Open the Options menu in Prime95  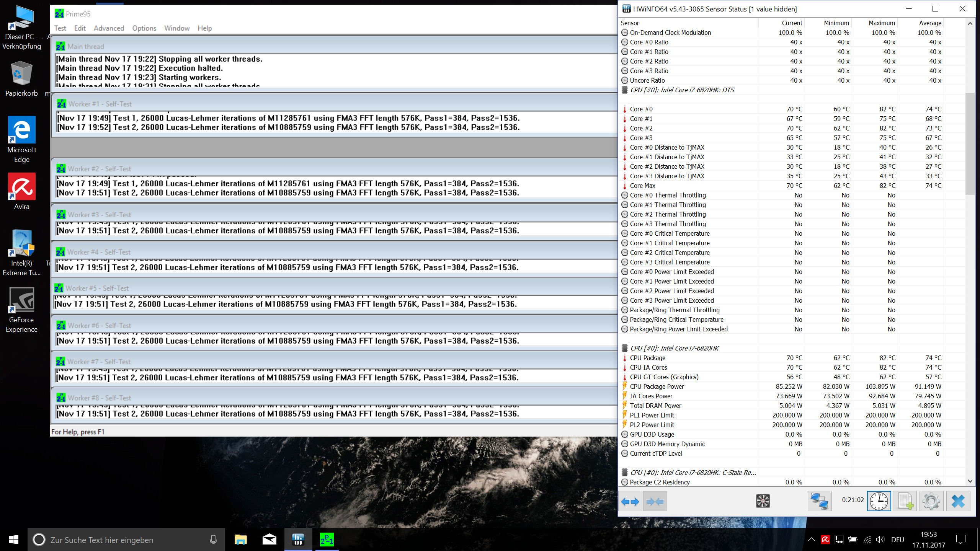(x=144, y=28)
